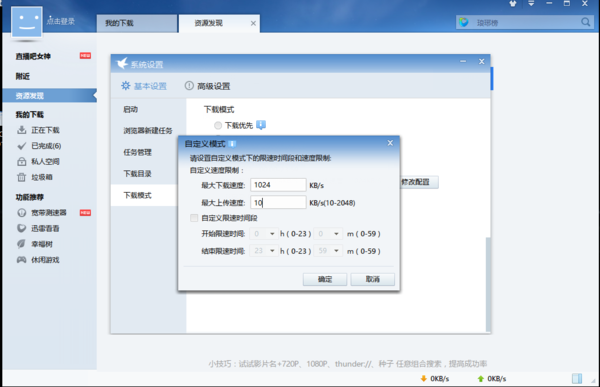This screenshot has height=387, width=600.
Task: Cancel with the 取消 button
Action: coord(372,279)
